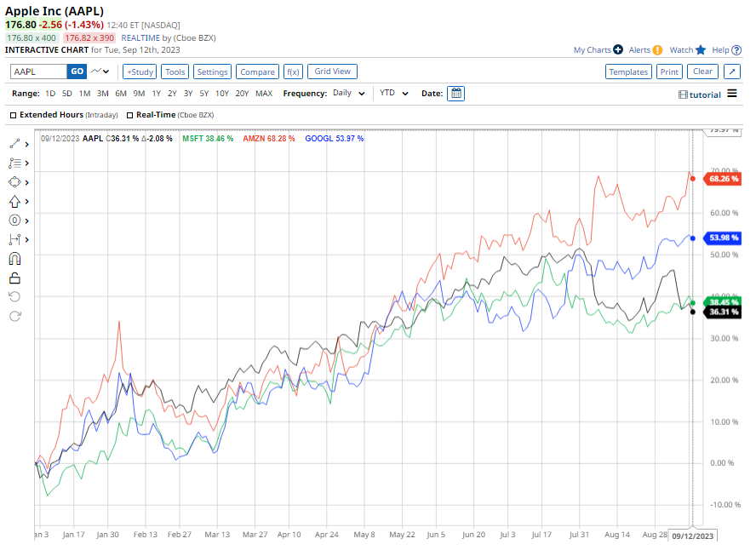The height and width of the screenshot is (550, 756).
Task: Click in the AAPL symbol input field
Action: point(38,72)
